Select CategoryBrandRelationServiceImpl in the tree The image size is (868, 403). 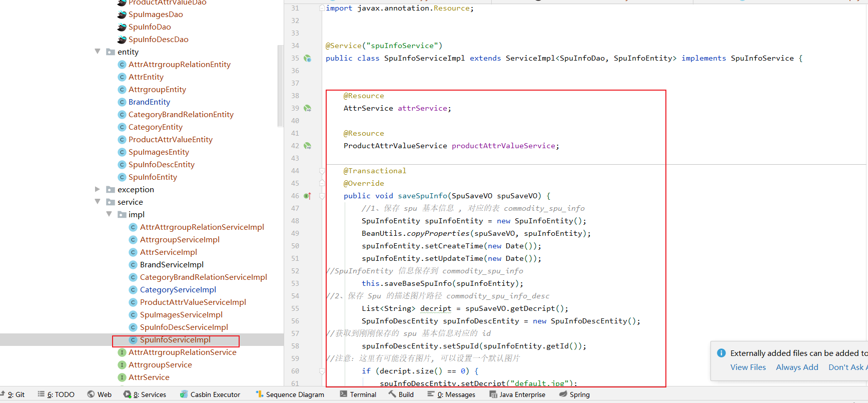pos(204,277)
